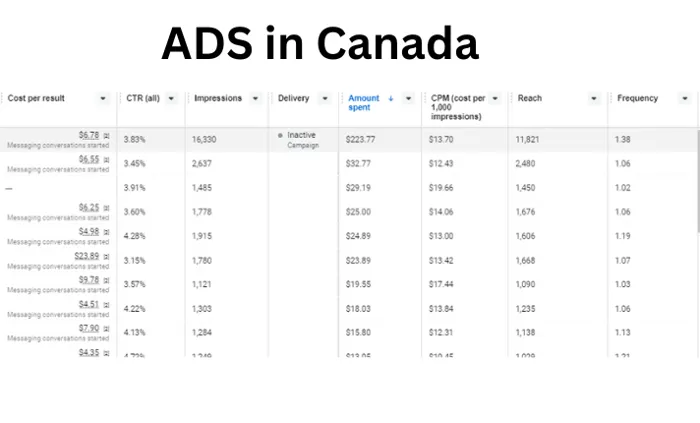Click the info icon beside $6.25 cost
Screen dimensions: 700x423
point(106,207)
